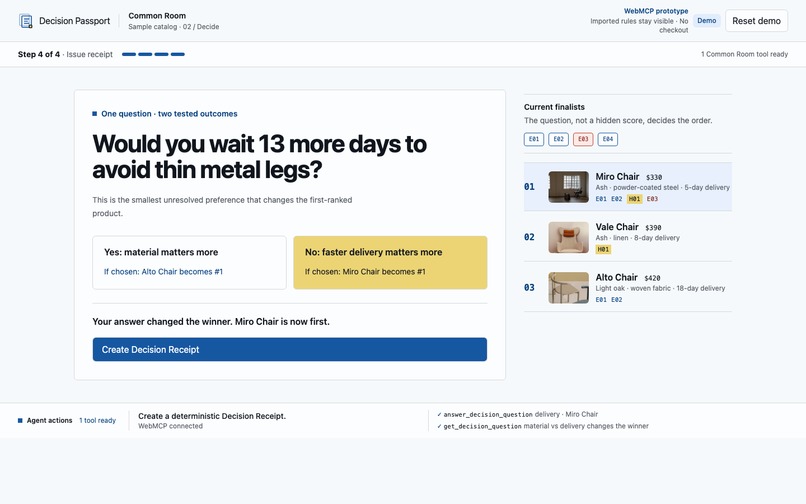Toggle the E03 rule chip in finalists
Viewport: 806px width, 504px height.
583,139
